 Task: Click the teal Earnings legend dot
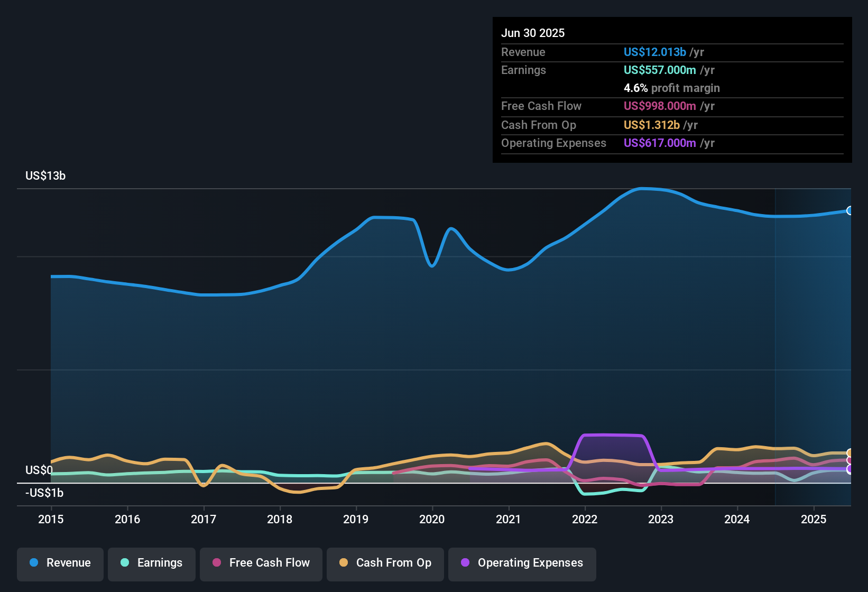click(x=125, y=562)
